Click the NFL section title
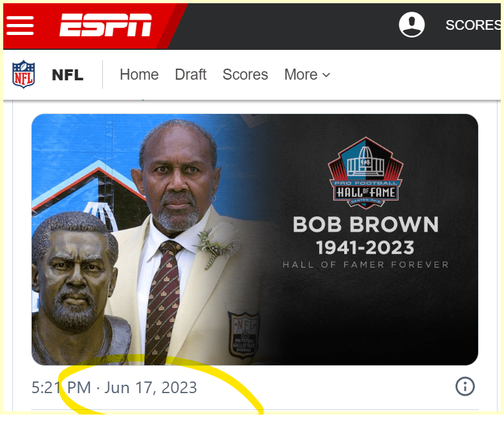The width and height of the screenshot is (504, 432). [x=67, y=75]
